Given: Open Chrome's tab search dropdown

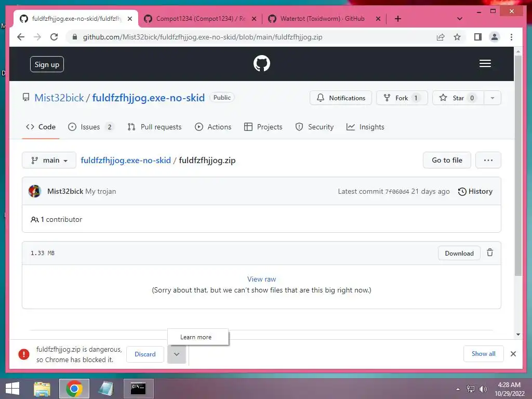Looking at the screenshot, I should tap(460, 19).
